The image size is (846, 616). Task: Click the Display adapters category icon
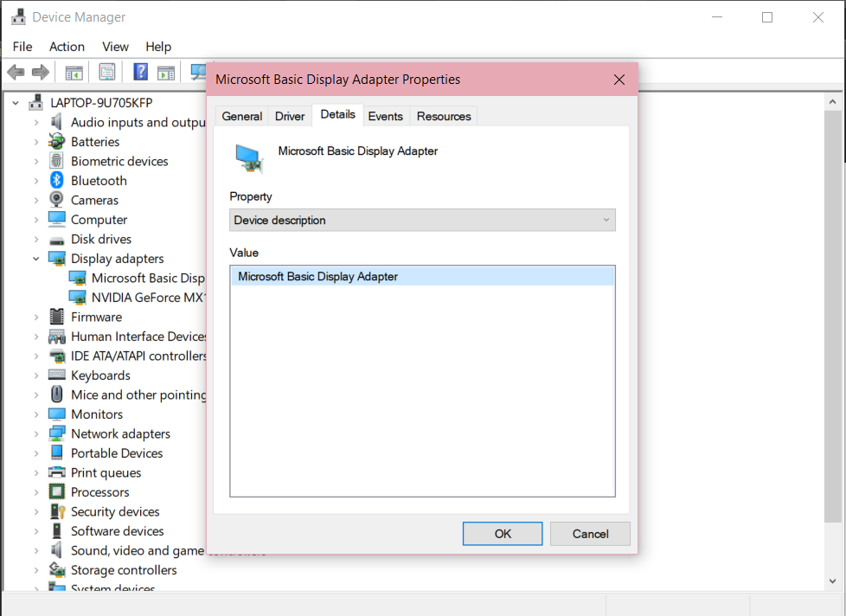pyautogui.click(x=56, y=259)
